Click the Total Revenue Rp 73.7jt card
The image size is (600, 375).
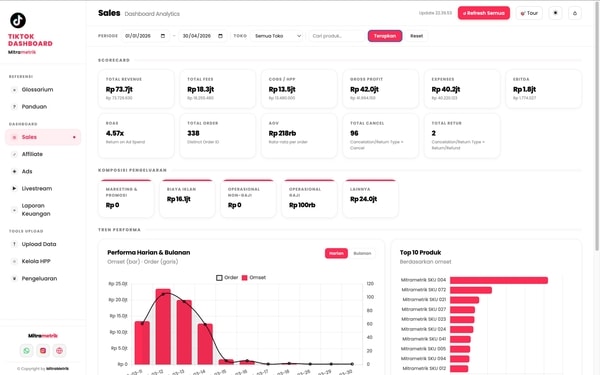(x=136, y=89)
